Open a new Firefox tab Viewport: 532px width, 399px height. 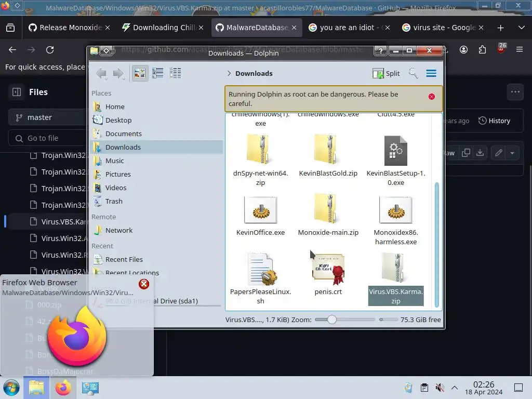[500, 28]
